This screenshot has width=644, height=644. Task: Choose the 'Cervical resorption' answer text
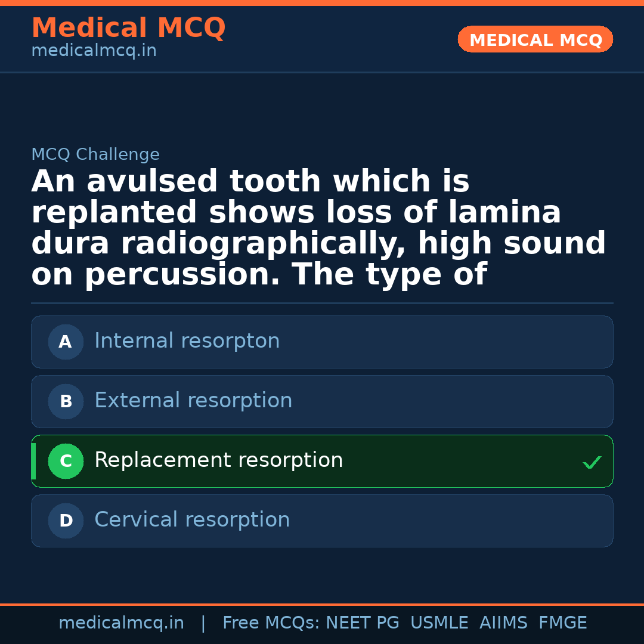[x=192, y=520]
